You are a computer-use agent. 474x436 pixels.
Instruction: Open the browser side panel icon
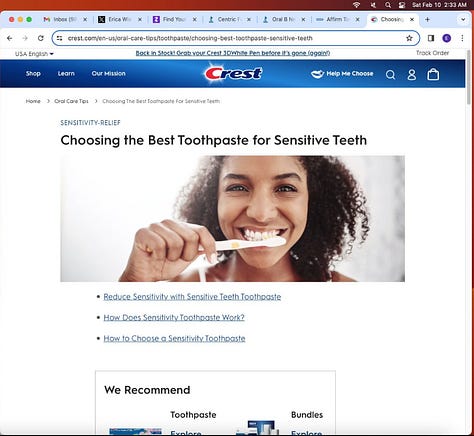tap(431, 38)
